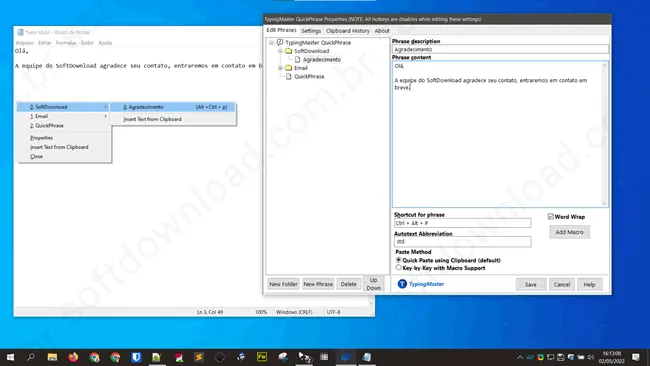Screen dimensions: 650x366
Task: Click the New Folder button
Action: [284, 284]
